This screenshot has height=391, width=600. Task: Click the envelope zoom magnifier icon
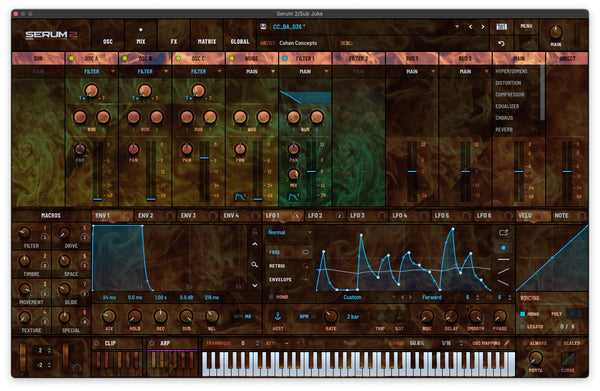point(254,264)
